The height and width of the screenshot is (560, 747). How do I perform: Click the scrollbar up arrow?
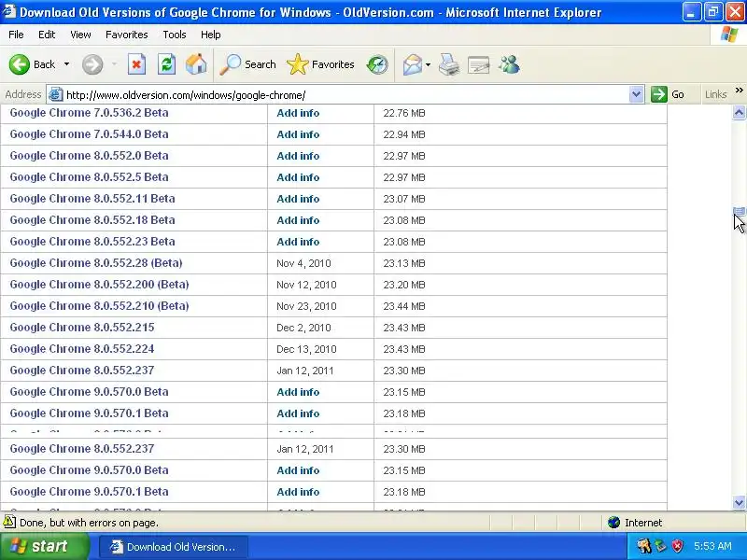739,112
